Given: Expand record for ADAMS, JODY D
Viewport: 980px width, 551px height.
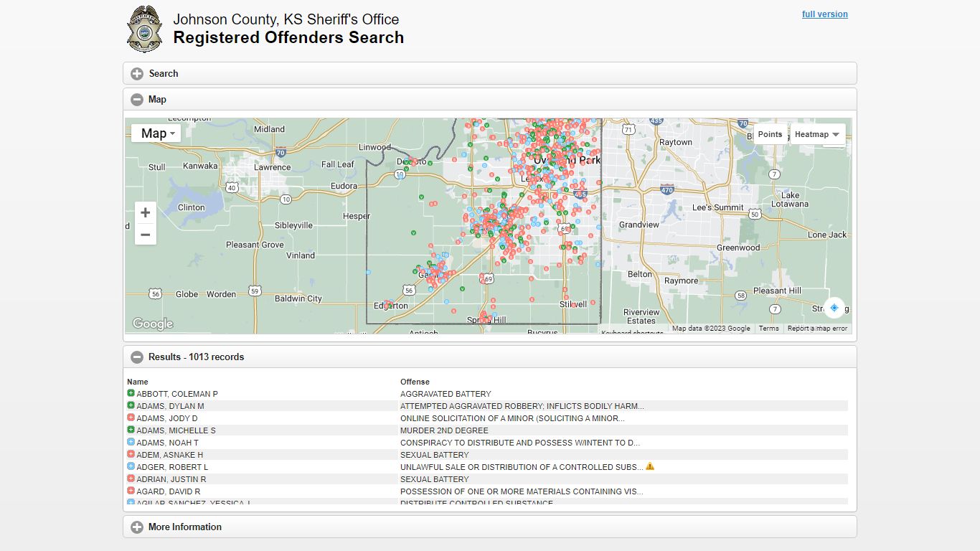Looking at the screenshot, I should pyautogui.click(x=131, y=418).
